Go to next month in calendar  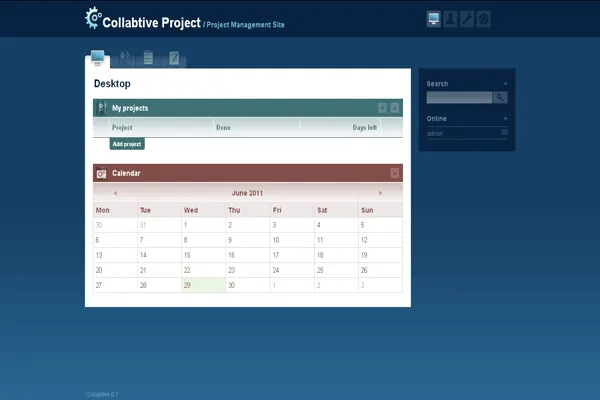point(380,193)
